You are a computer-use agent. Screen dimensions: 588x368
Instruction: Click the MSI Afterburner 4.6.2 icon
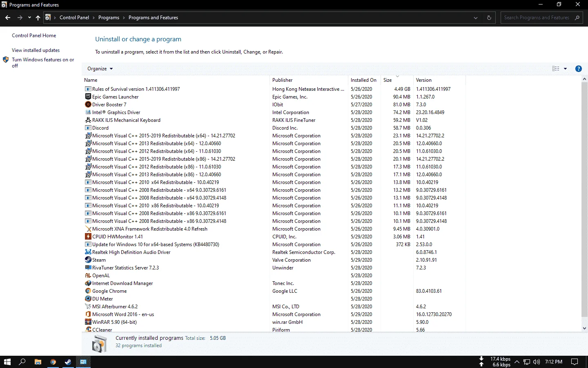(88, 306)
